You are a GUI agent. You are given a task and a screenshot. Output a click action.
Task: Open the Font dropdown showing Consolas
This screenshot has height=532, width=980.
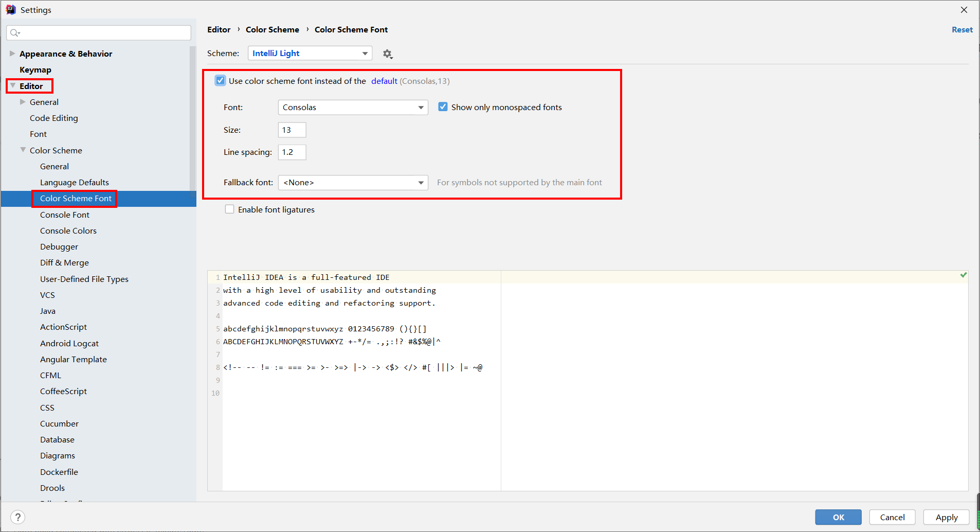(353, 108)
